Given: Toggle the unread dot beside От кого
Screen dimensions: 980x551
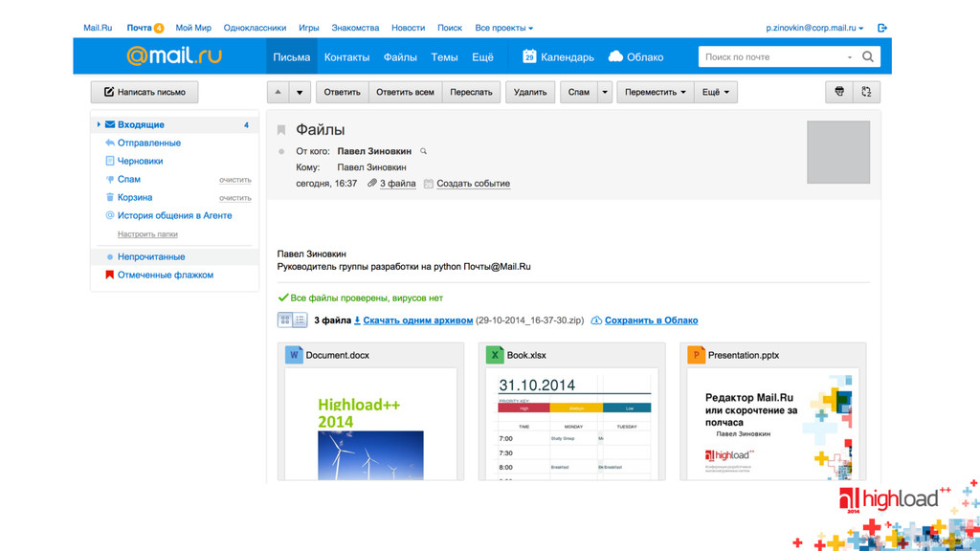Looking at the screenshot, I should point(281,151).
